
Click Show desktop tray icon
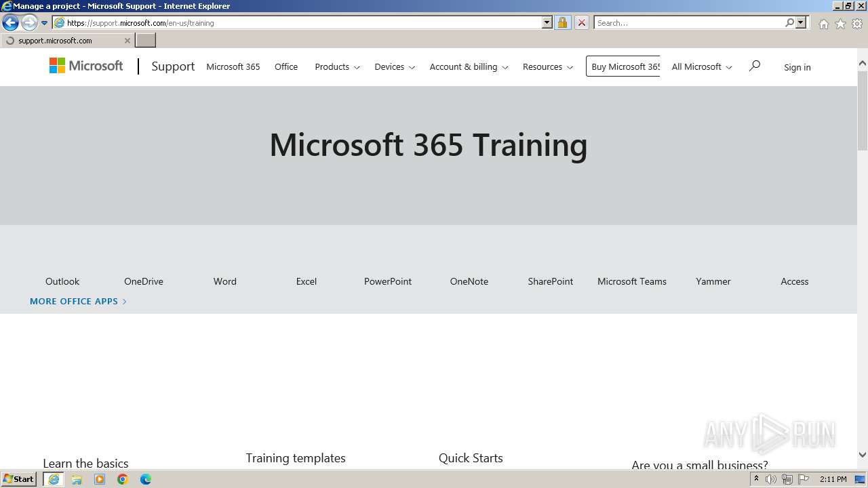[x=861, y=479]
